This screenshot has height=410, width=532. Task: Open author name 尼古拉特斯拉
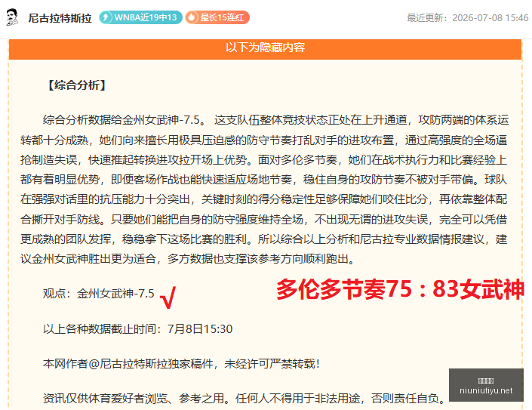coord(60,17)
